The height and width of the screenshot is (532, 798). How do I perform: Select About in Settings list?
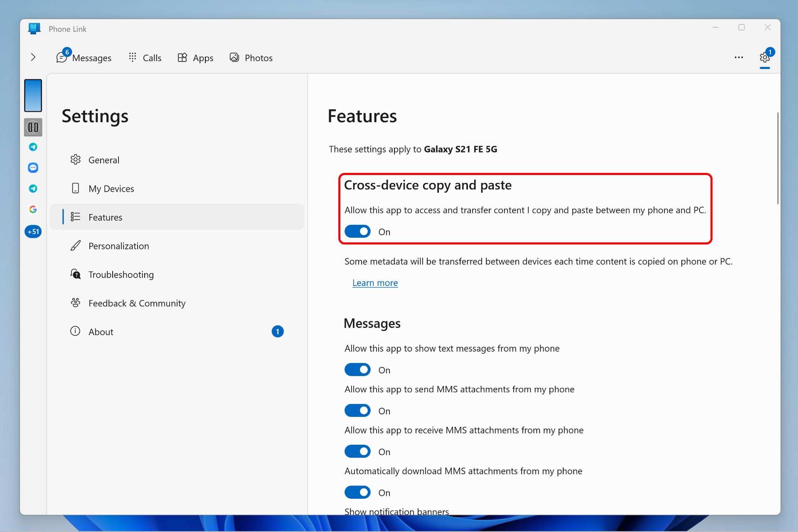tap(177, 332)
